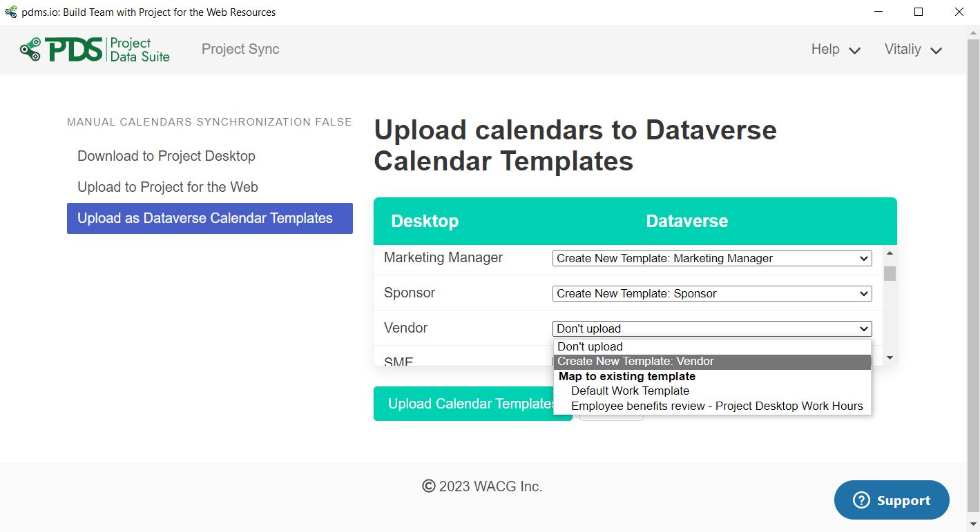Select Upload to Project for the Web
The width and height of the screenshot is (980, 532).
pyautogui.click(x=167, y=187)
